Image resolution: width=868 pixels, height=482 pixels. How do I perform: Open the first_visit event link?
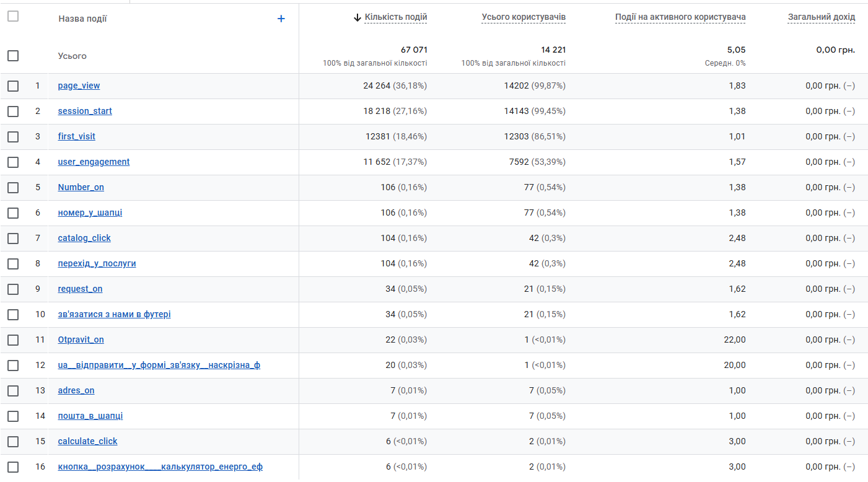(77, 136)
